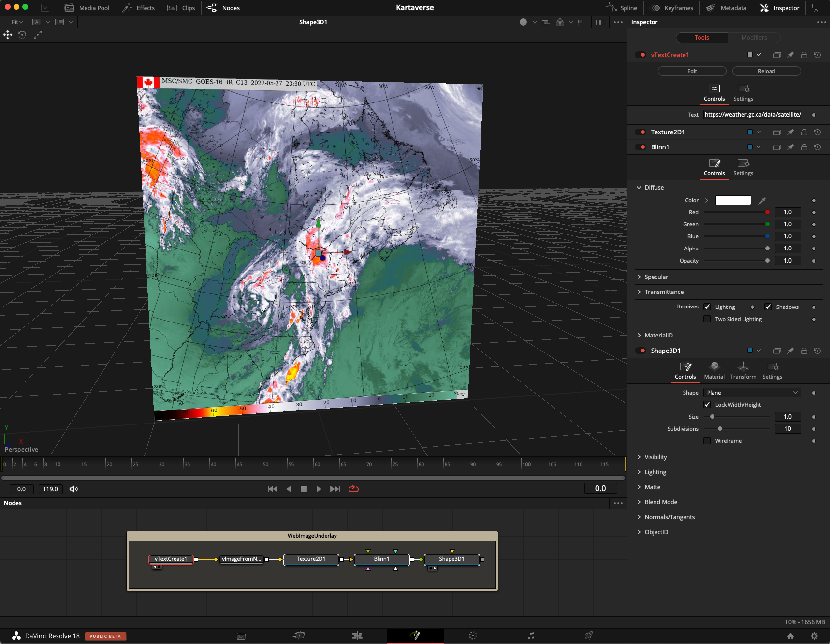830x644 pixels.
Task: Open the Shape3D1 Material tab
Action: (714, 371)
